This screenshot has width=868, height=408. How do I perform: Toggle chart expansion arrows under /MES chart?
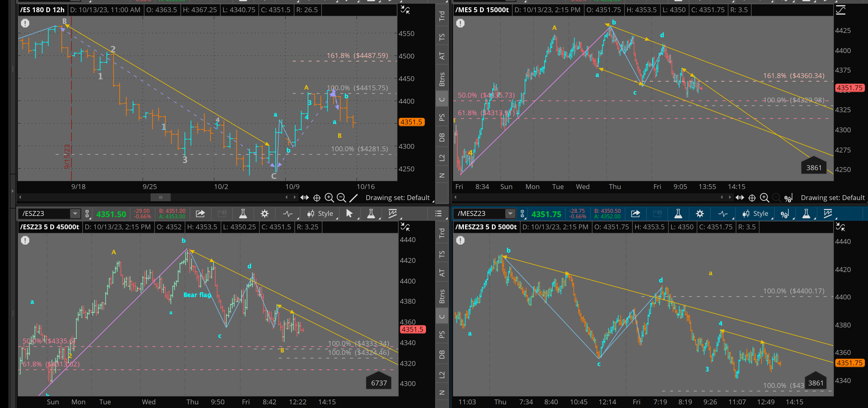739,198
